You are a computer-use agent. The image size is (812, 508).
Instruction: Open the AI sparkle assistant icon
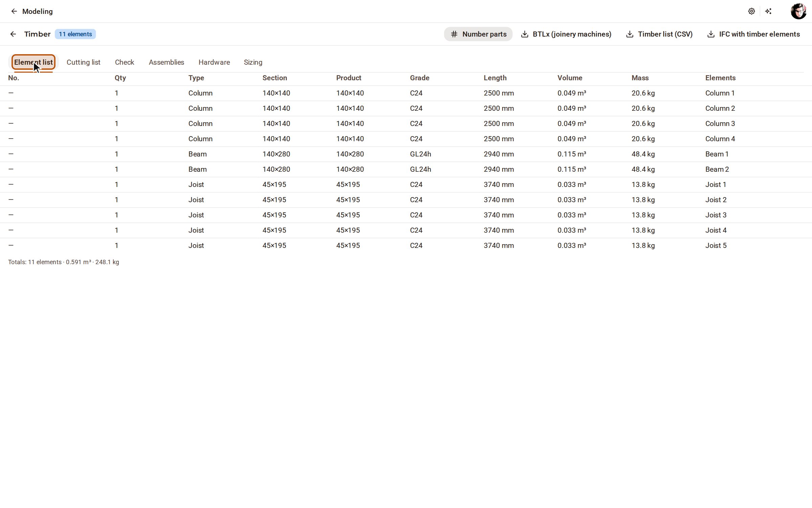[768, 11]
